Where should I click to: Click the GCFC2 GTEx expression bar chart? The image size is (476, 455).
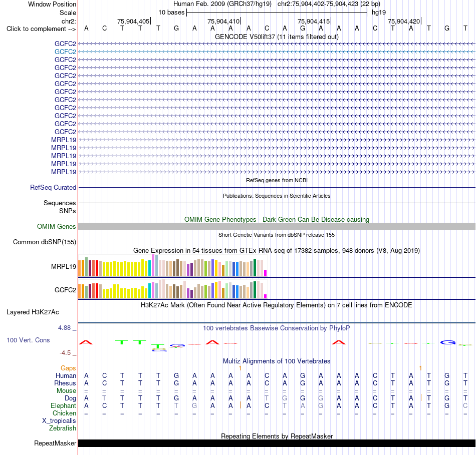pyautogui.click(x=172, y=289)
